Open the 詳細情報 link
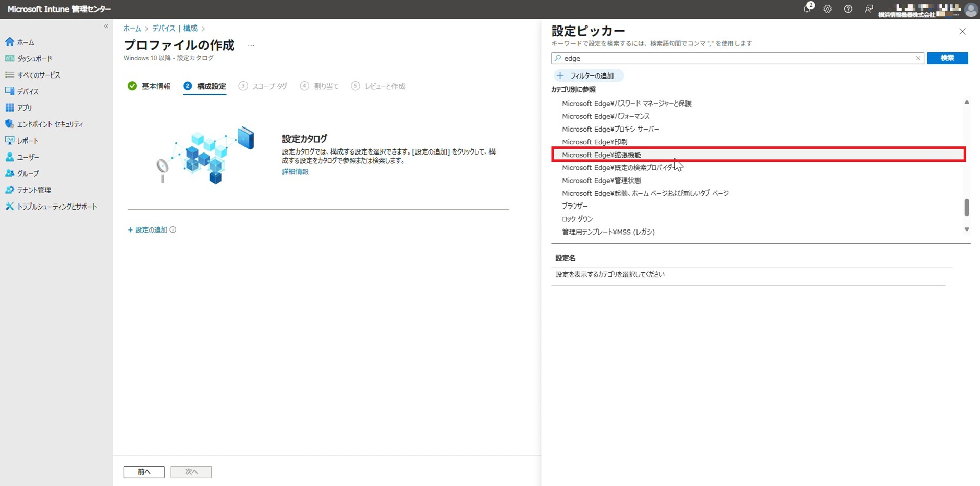This screenshot has width=980, height=486. (295, 172)
